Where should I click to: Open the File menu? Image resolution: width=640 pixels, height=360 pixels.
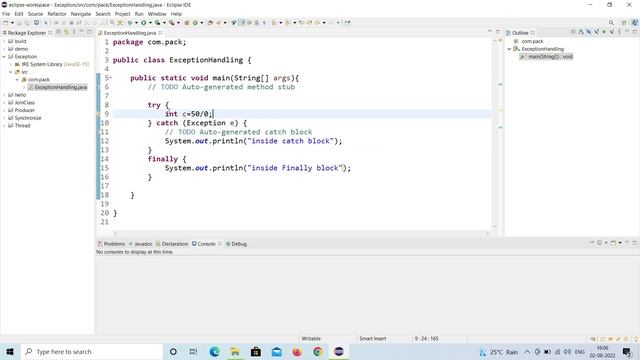[6, 14]
